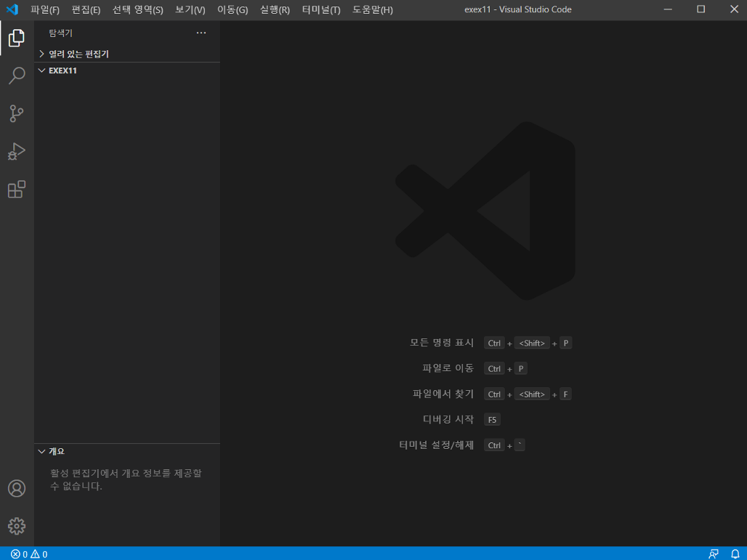Click the errors count in status bar
Image resolution: width=747 pixels, height=560 pixels.
(20, 553)
